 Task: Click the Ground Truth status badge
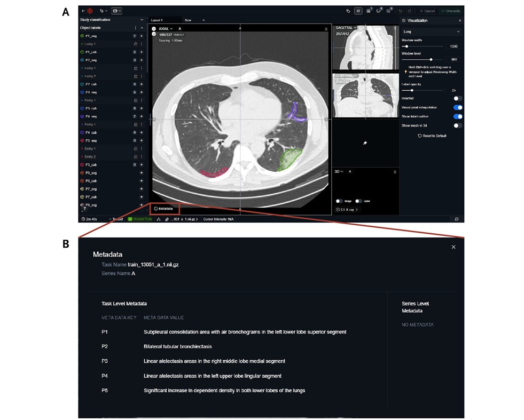[x=140, y=219]
